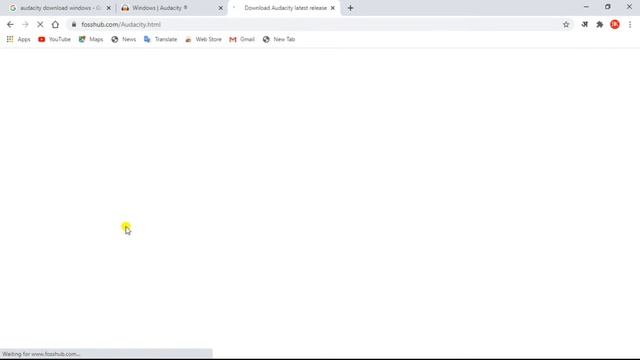View site security lock info

tap(74, 24)
